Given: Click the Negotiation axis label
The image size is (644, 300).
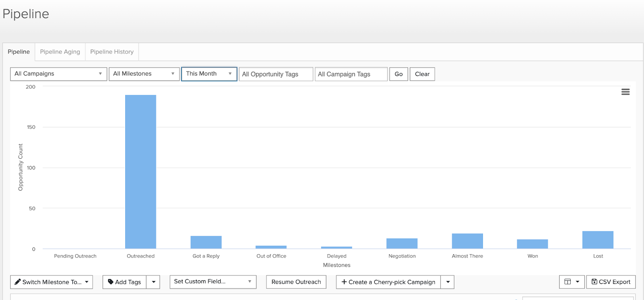Looking at the screenshot, I should [402, 256].
